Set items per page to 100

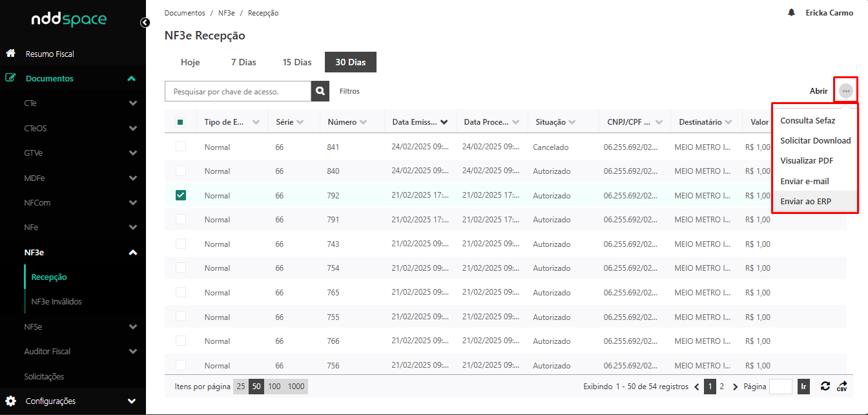point(274,387)
